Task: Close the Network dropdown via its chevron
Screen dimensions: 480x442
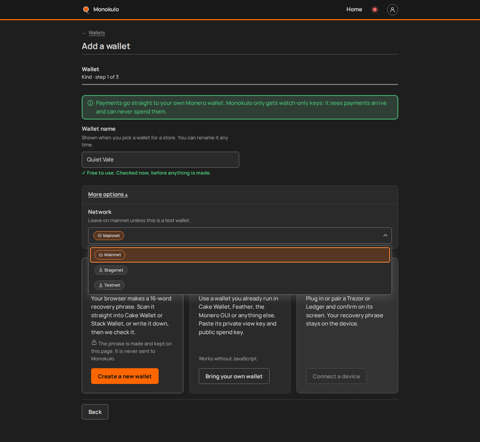Action: [385, 236]
